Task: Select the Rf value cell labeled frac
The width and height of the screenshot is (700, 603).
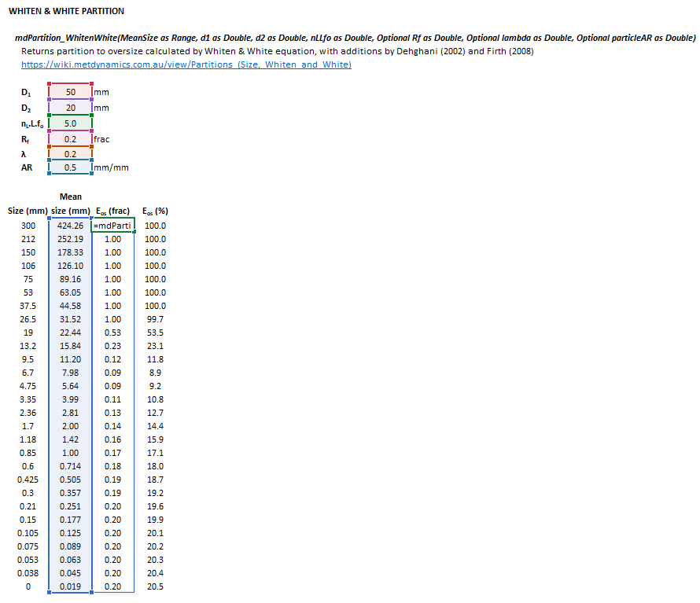Action: click(70, 138)
